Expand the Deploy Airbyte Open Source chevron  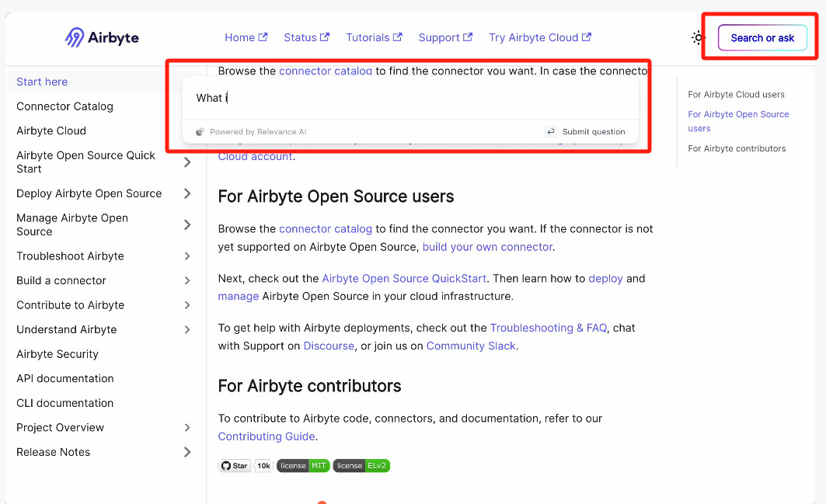[187, 193]
